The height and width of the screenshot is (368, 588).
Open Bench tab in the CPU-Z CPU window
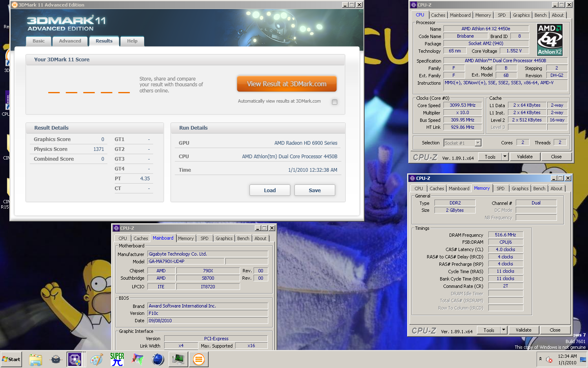coord(541,15)
